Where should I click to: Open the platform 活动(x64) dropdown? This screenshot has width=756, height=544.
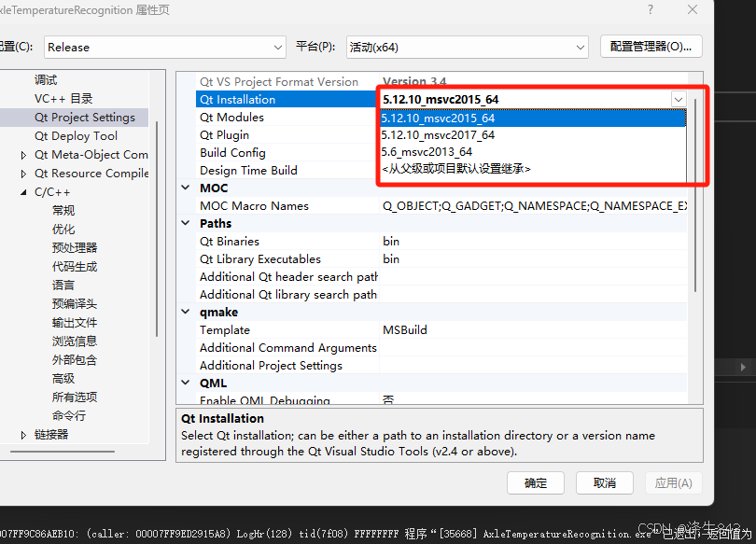click(x=467, y=48)
